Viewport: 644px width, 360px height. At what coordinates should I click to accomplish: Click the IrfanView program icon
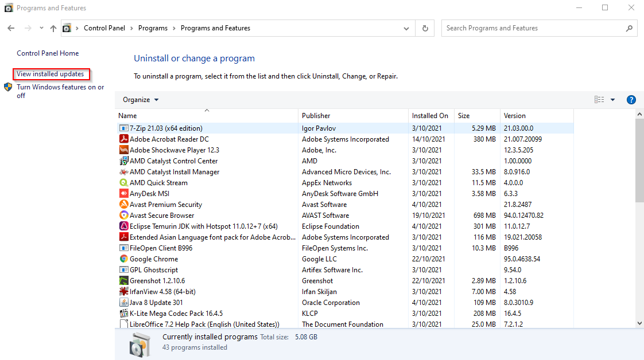[x=123, y=292]
